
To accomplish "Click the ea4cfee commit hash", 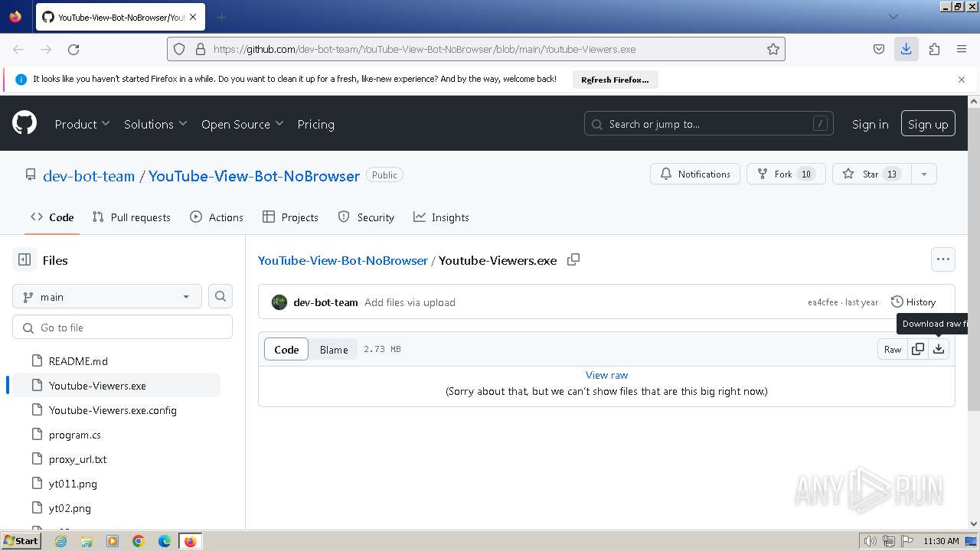I will tap(822, 302).
